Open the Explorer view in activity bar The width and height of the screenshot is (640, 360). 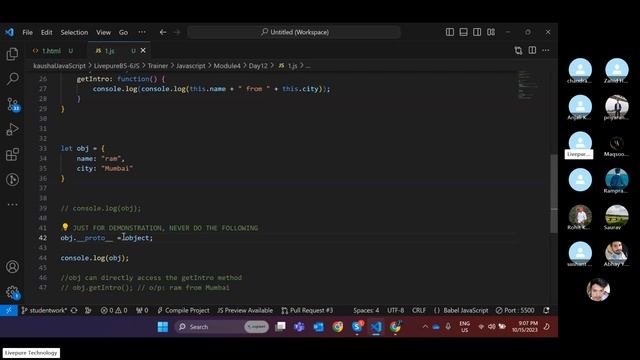click(12, 53)
